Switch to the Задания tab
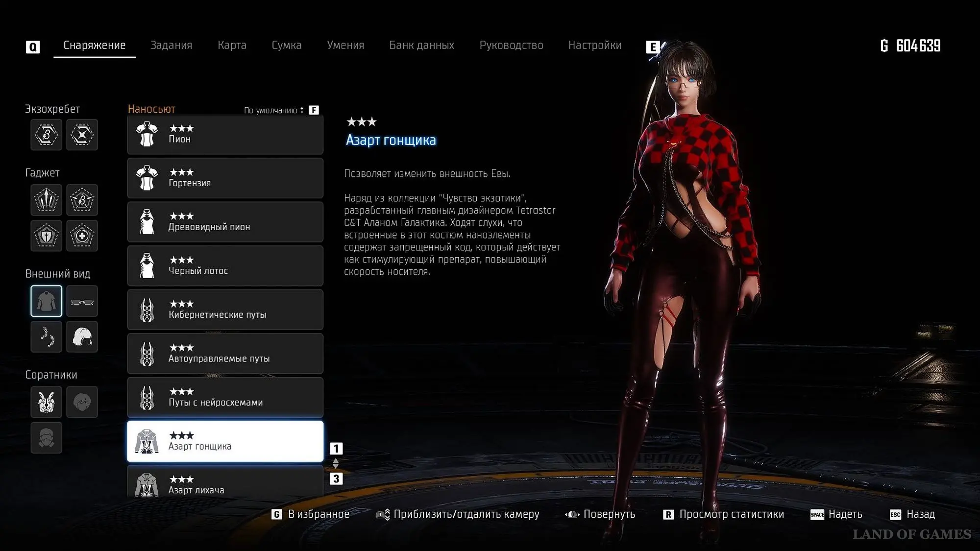 point(171,45)
